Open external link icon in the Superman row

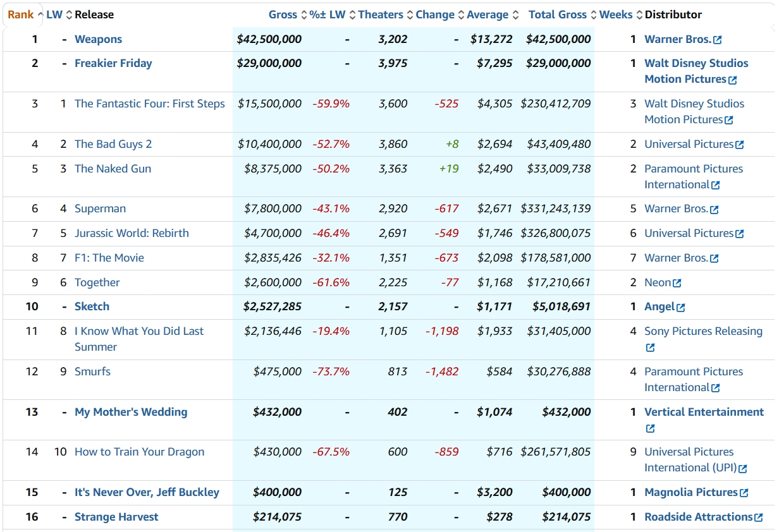715,210
